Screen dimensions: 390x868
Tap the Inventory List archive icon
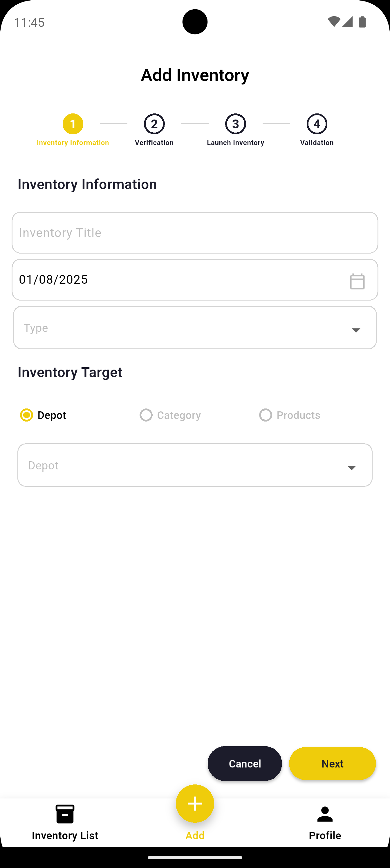(x=65, y=814)
